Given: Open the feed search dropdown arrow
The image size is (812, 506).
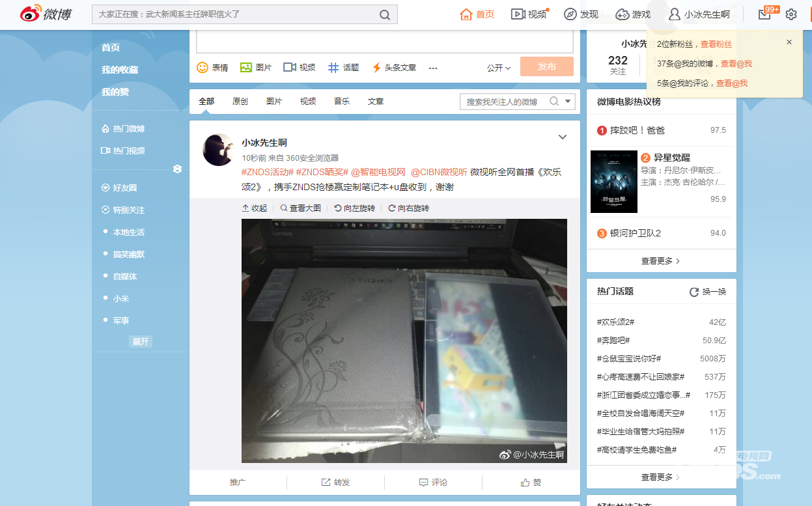Looking at the screenshot, I should point(568,102).
